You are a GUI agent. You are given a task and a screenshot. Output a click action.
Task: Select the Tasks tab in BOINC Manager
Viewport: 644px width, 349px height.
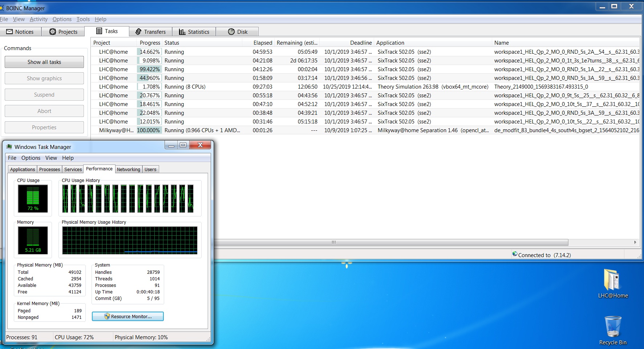coord(107,31)
